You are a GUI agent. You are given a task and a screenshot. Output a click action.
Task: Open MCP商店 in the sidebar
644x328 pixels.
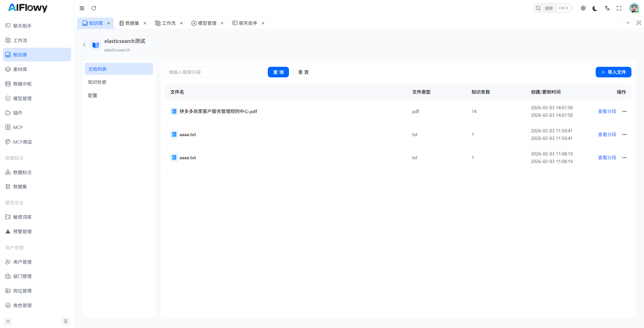pos(22,142)
